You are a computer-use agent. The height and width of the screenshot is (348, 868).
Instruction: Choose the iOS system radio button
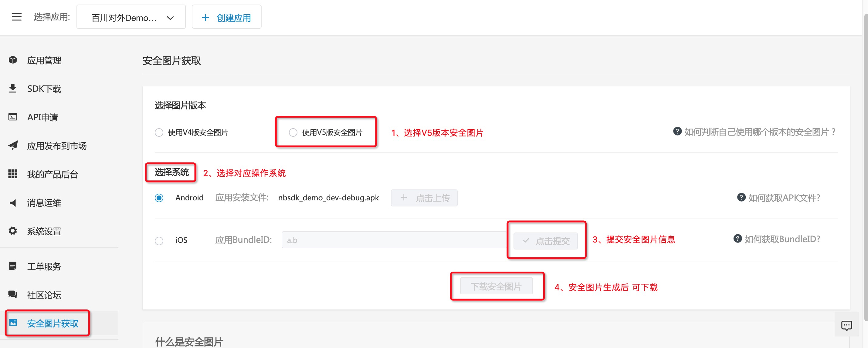point(159,241)
